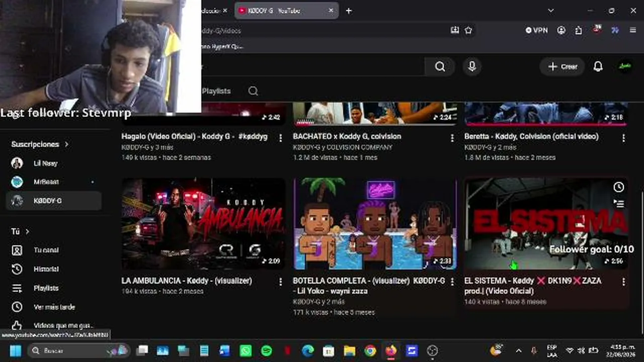Open options menu for Beretta video
Viewport: 644px width, 362px height.
coord(623,138)
